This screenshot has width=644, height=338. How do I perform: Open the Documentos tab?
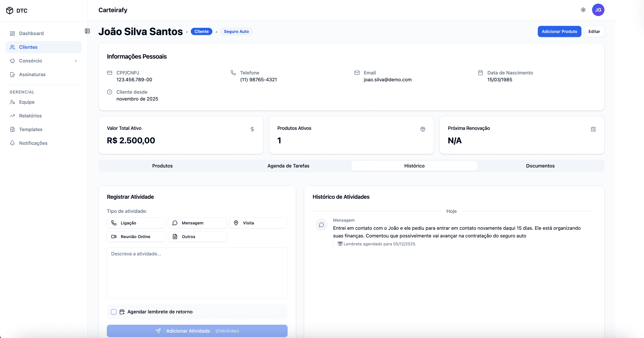[x=540, y=166]
